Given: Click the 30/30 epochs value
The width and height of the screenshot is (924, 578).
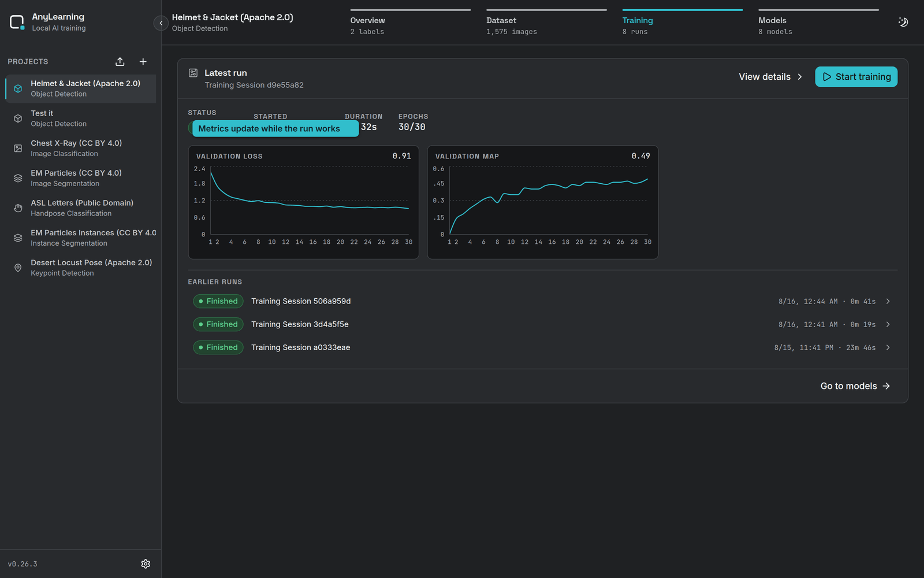Looking at the screenshot, I should click(x=412, y=127).
